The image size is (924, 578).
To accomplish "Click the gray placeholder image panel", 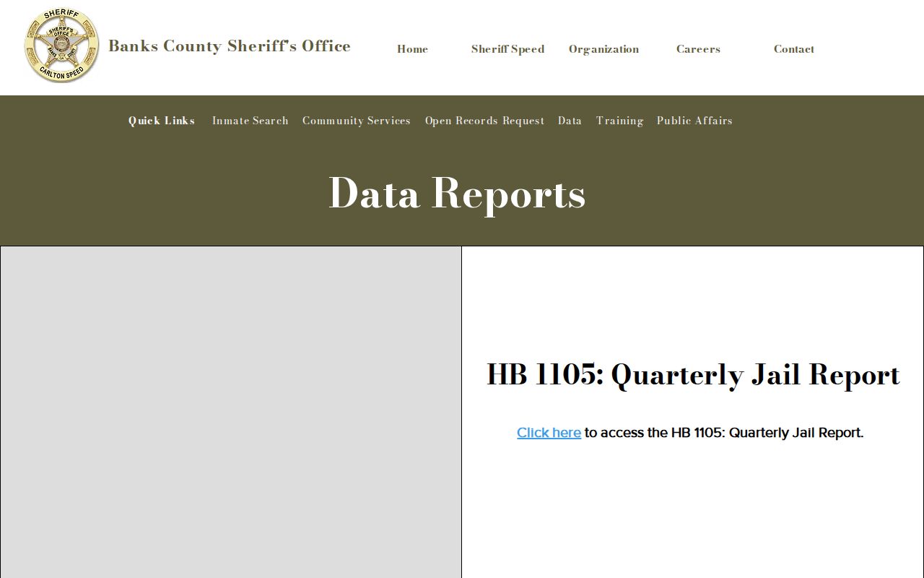I will point(231,412).
